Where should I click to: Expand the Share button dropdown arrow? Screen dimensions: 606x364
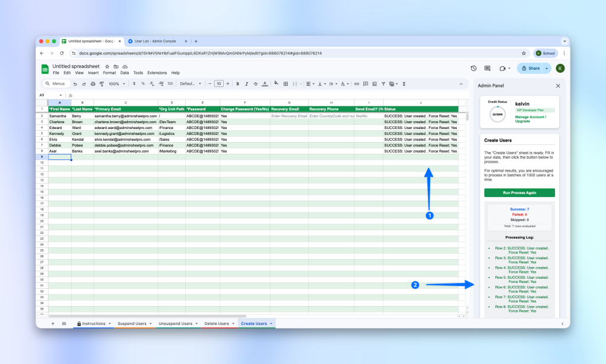pos(547,69)
